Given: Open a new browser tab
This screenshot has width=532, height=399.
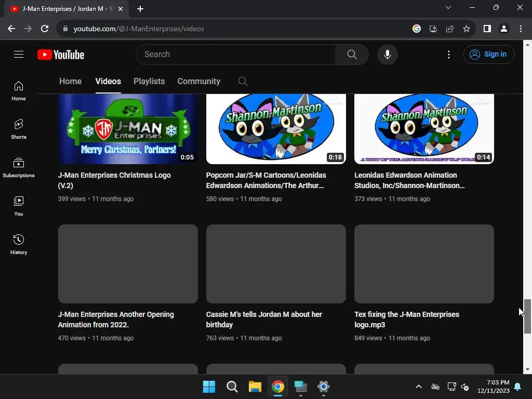Looking at the screenshot, I should [x=140, y=9].
